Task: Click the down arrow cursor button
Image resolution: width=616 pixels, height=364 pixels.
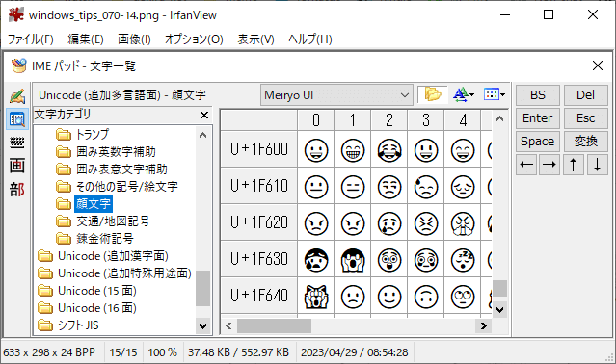Action: (597, 165)
